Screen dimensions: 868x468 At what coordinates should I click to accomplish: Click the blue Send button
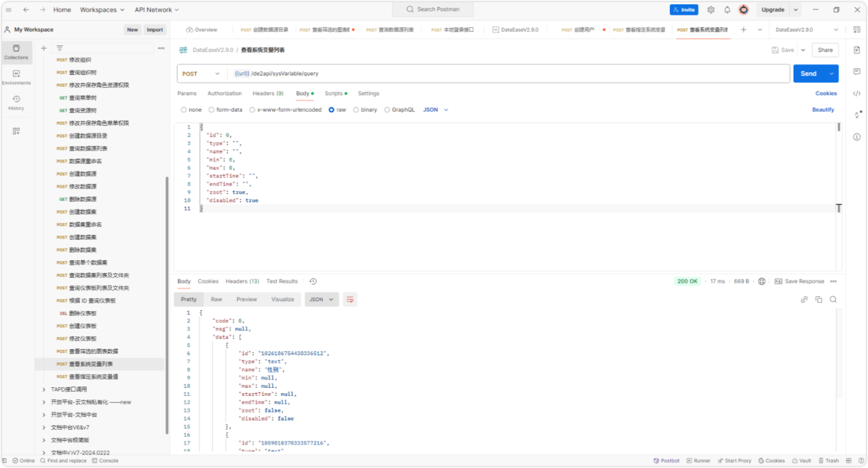point(808,74)
